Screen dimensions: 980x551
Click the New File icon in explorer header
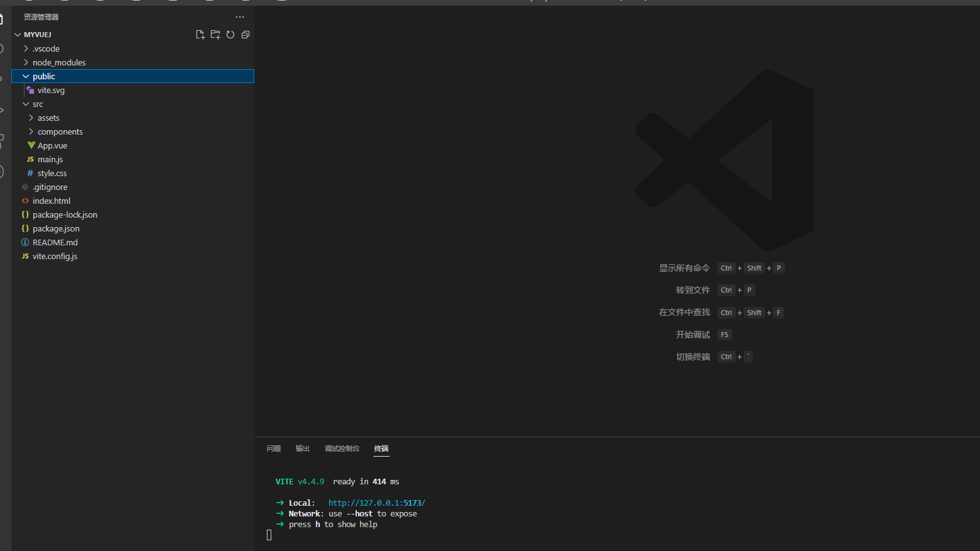tap(200, 35)
